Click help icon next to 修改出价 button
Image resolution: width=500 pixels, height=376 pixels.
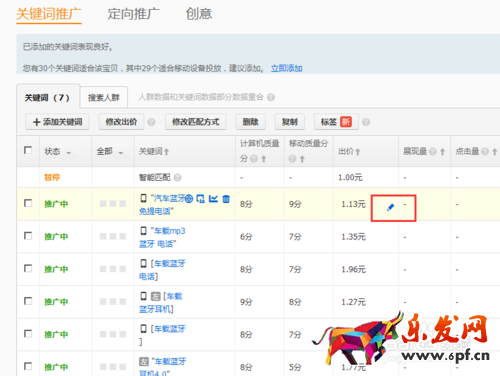tap(151, 122)
